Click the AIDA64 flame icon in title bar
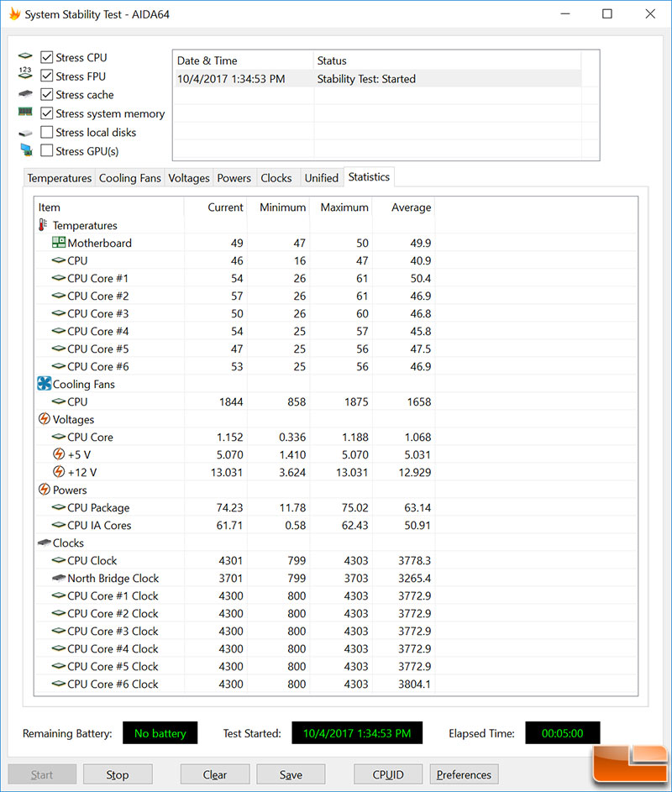Screen dimensions: 672x792 pyautogui.click(x=15, y=14)
